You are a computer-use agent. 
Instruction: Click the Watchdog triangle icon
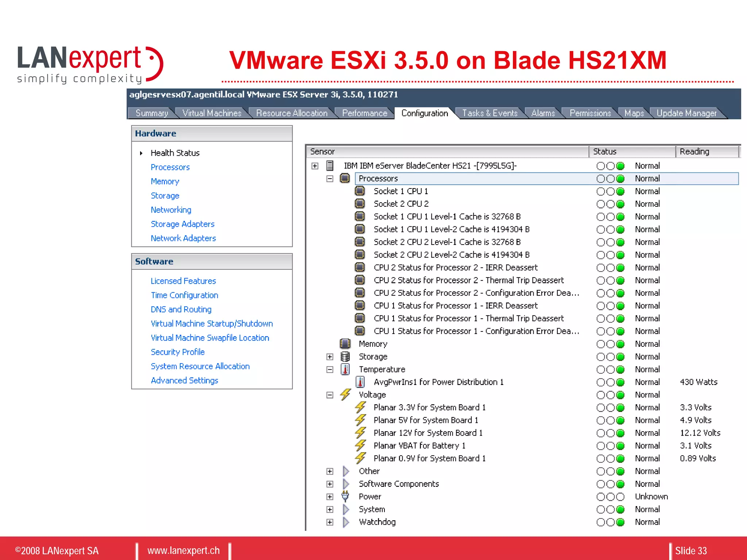point(346,522)
